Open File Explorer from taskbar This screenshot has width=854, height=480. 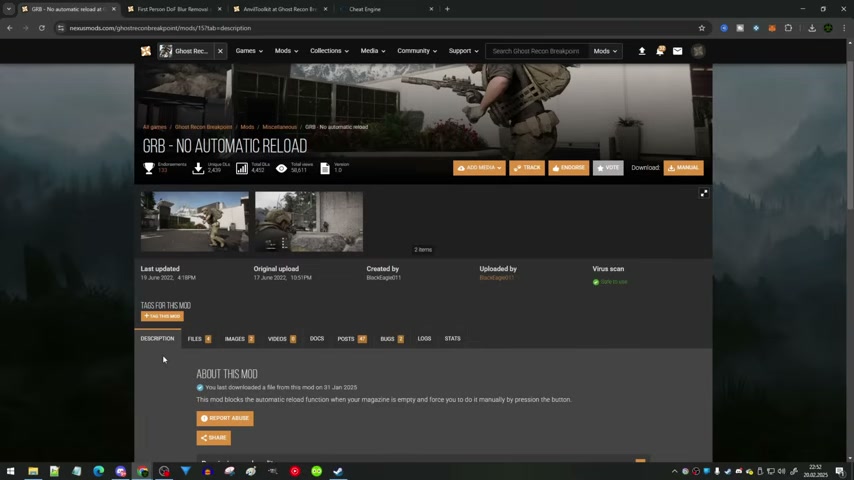click(x=33, y=471)
